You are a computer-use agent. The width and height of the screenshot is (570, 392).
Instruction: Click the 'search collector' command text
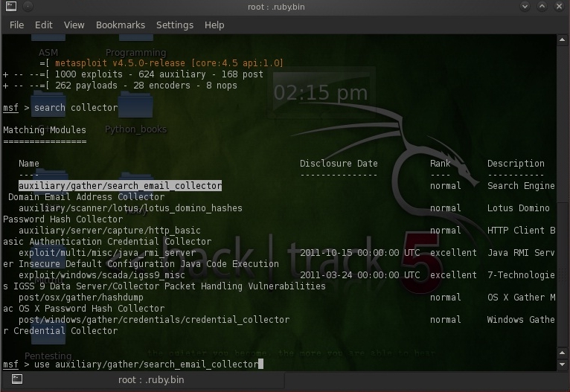pos(76,108)
